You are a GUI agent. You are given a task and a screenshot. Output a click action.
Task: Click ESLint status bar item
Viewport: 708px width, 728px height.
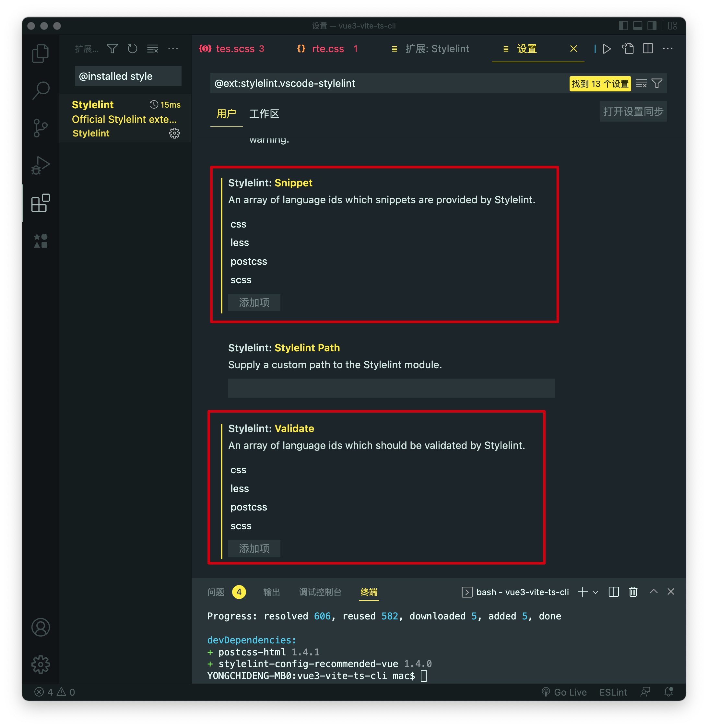[x=613, y=692]
